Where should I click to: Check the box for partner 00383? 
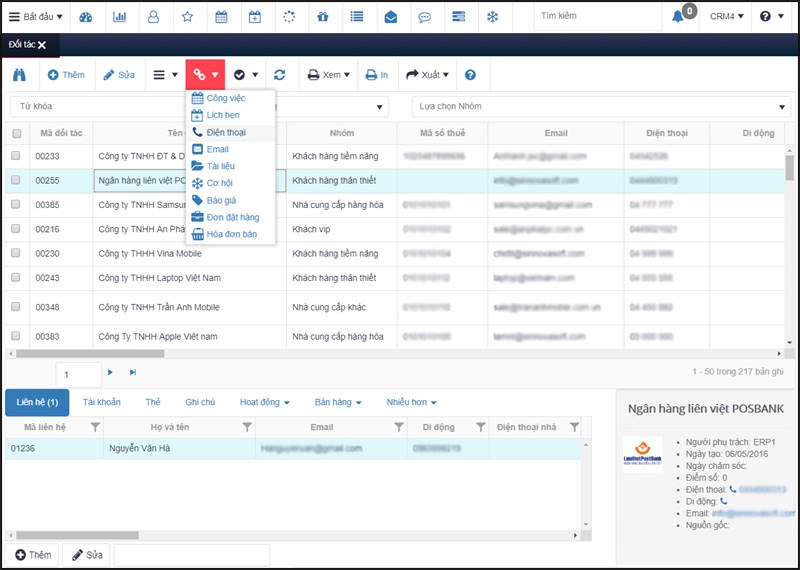pos(16,336)
